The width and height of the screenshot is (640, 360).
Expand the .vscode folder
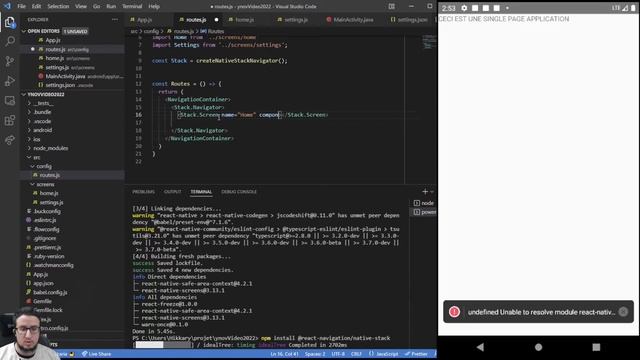tap(42, 121)
